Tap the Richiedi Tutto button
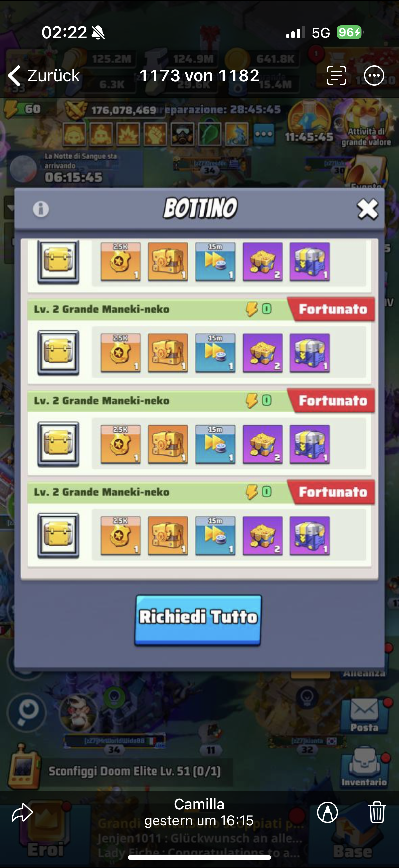The image size is (399, 868). click(x=198, y=620)
